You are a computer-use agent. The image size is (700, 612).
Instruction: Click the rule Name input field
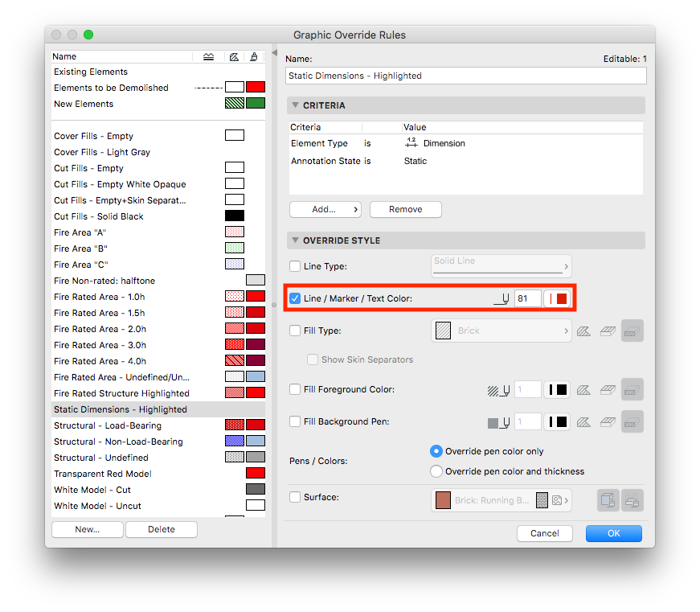coord(465,76)
